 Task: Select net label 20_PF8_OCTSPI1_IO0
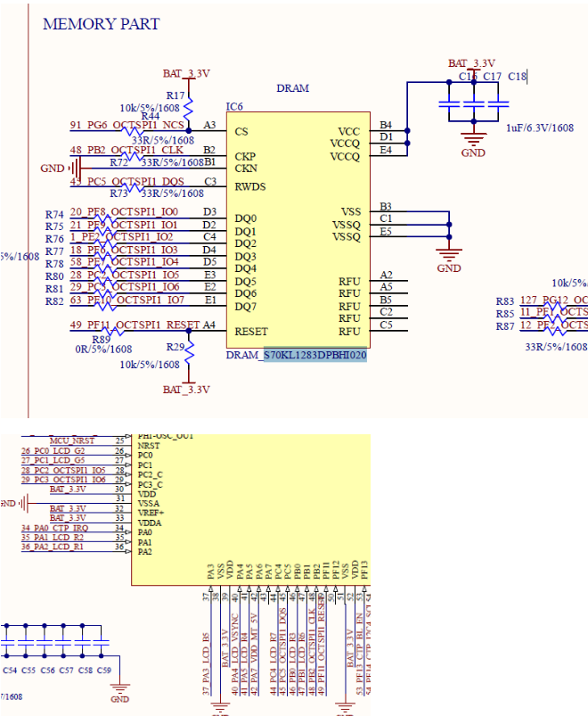[124, 212]
